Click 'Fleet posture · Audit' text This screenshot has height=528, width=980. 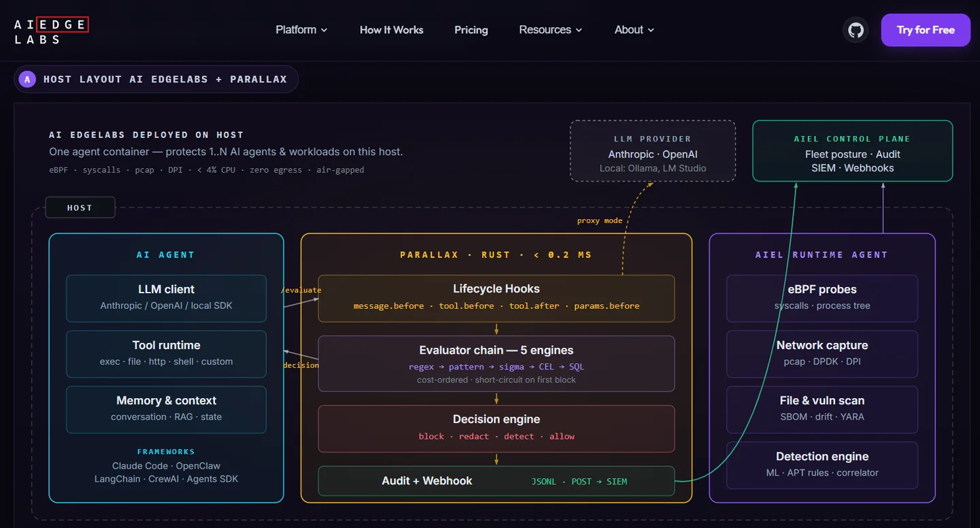[852, 154]
